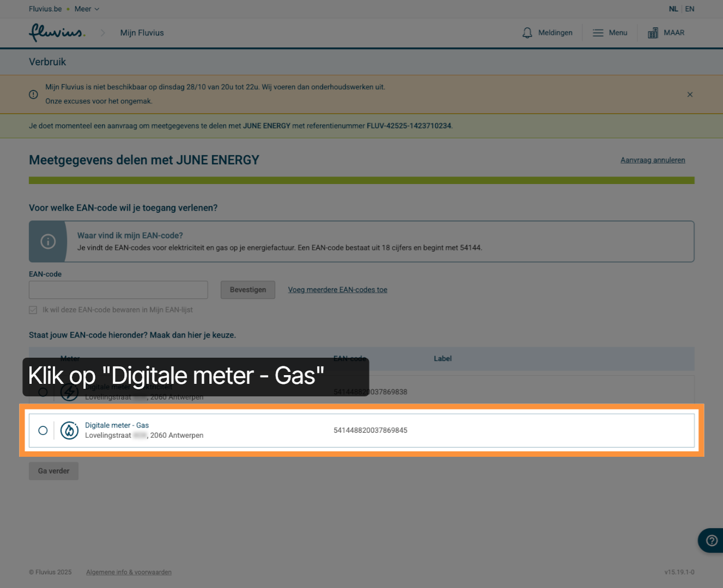
Task: Navigate to Fluvius.be
Action: tap(45, 9)
